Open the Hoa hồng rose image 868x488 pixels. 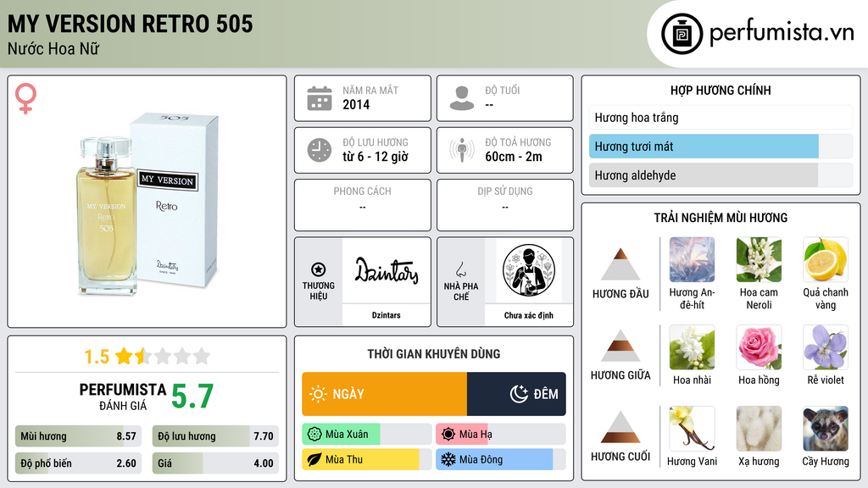pos(759,347)
